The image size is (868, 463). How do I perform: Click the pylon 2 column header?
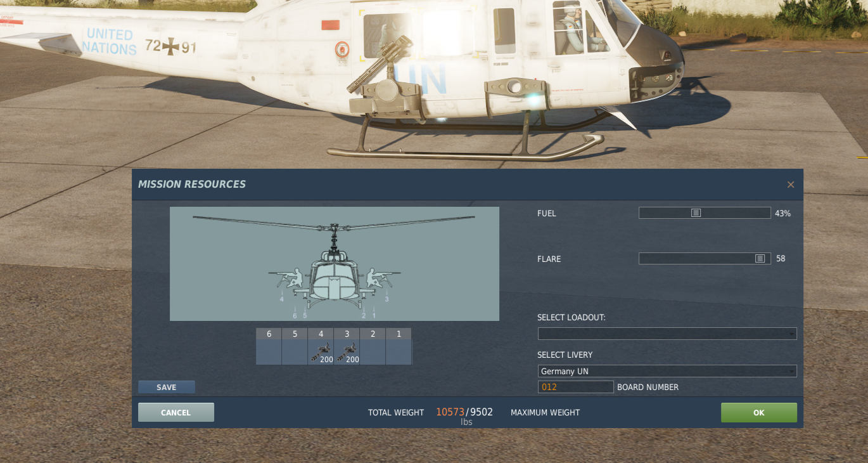tap(373, 334)
